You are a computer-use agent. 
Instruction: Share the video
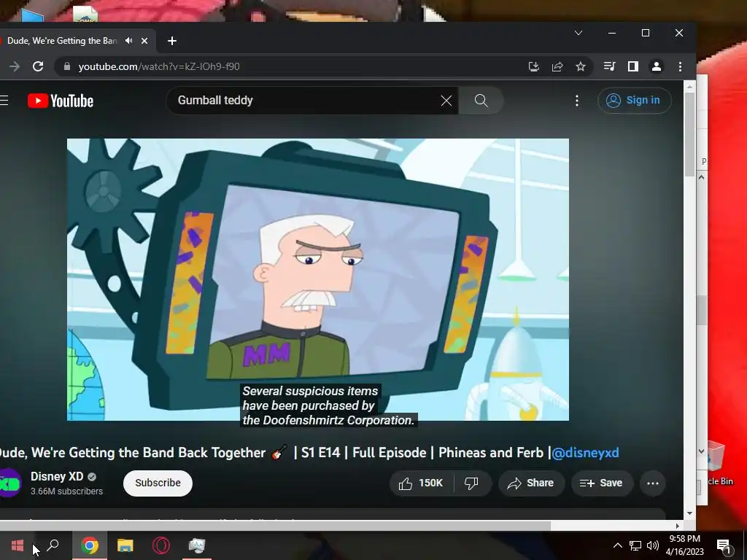[531, 483]
